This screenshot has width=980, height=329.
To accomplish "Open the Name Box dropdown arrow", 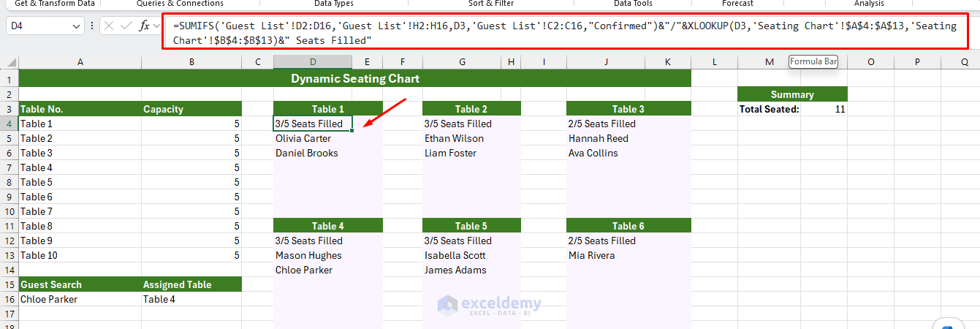I will 77,26.
